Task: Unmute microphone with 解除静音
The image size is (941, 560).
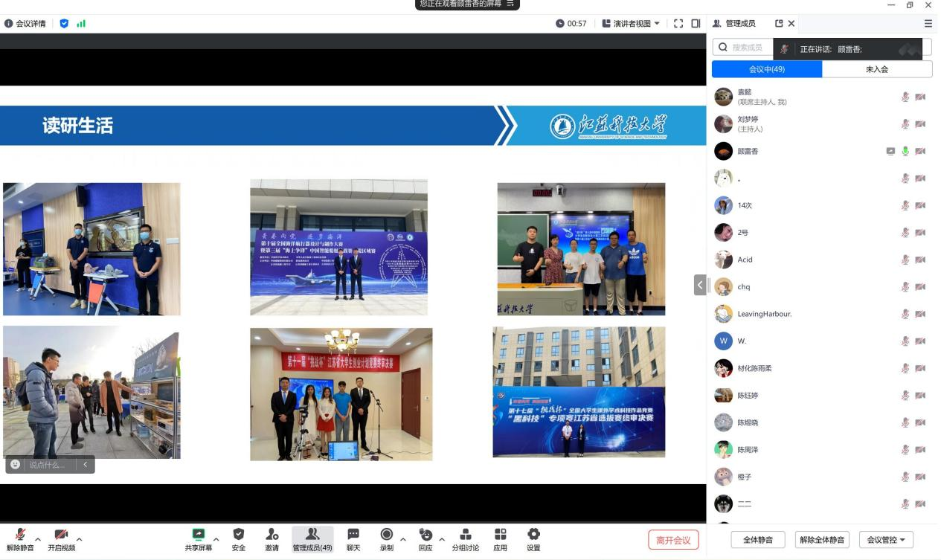Action: (x=20, y=539)
